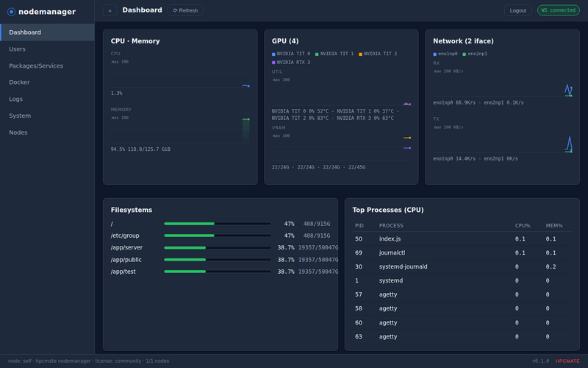Click the root / filesystem usage bar

tap(218, 224)
